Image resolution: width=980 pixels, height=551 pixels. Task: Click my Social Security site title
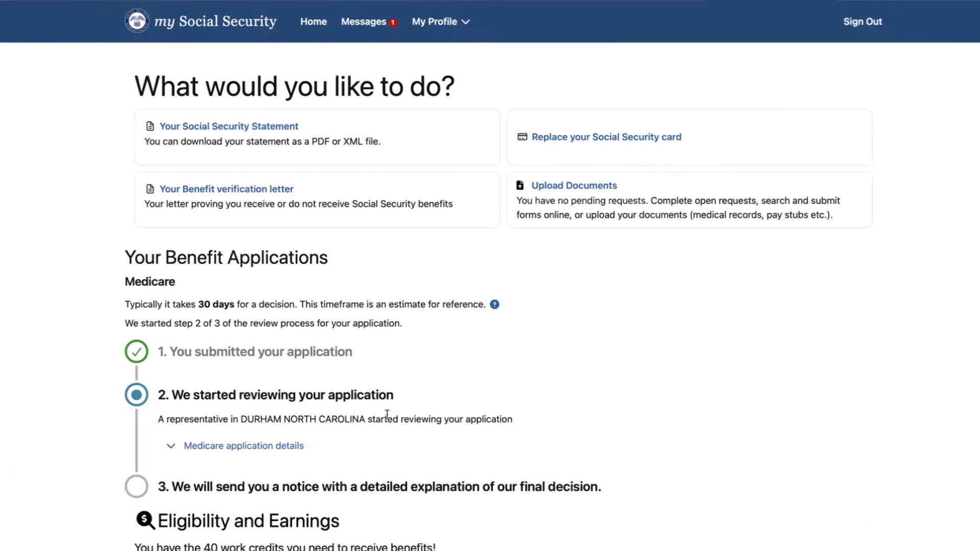pos(216,21)
